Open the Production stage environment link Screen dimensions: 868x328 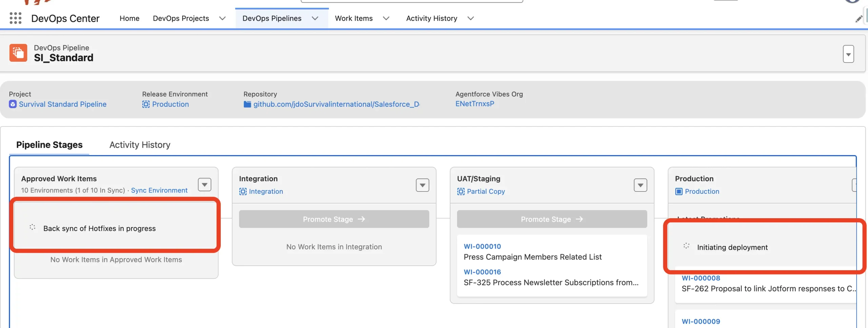tap(702, 191)
